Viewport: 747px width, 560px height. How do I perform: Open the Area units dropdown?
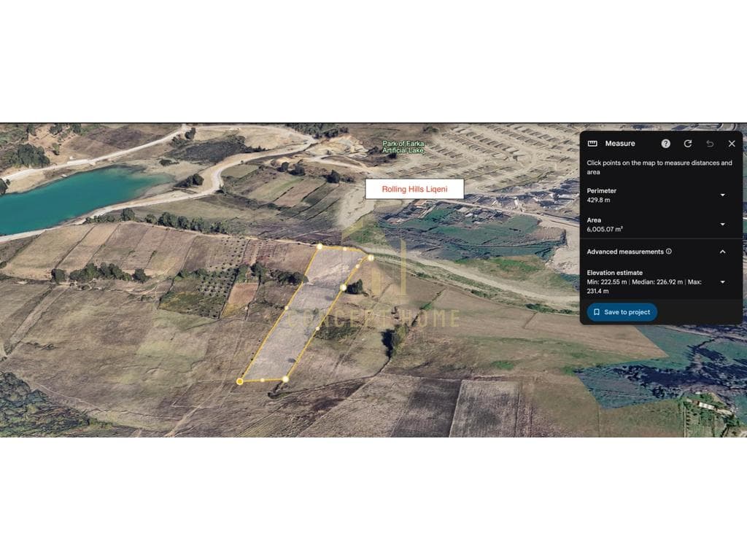(723, 225)
